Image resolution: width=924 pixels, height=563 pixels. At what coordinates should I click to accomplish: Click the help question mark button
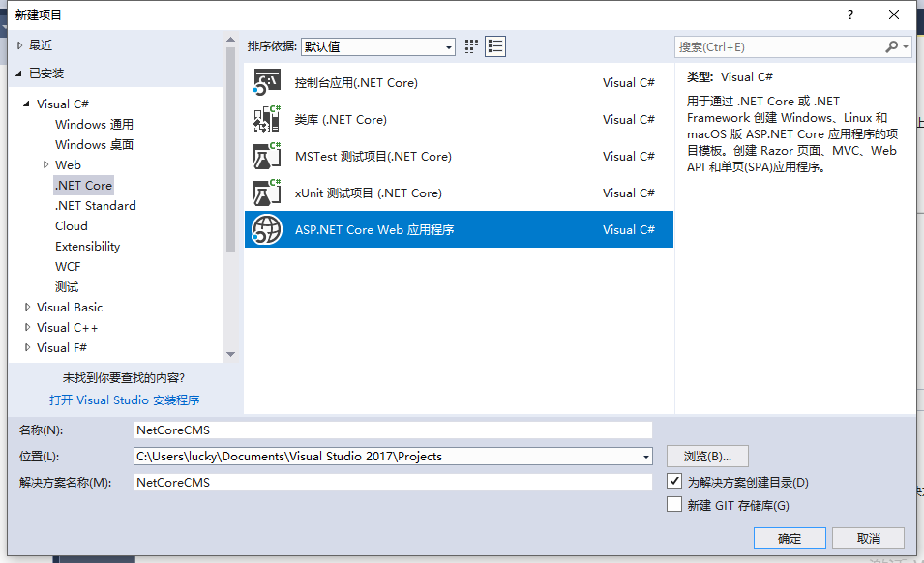849,15
